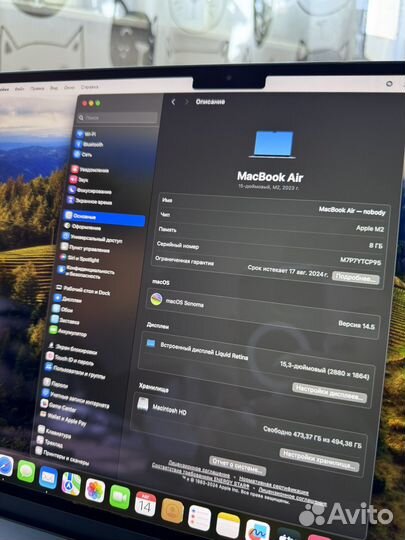Screen dimensions: 405x540
Task: Select Пункт управления (Control Center)
Action: [85, 248]
